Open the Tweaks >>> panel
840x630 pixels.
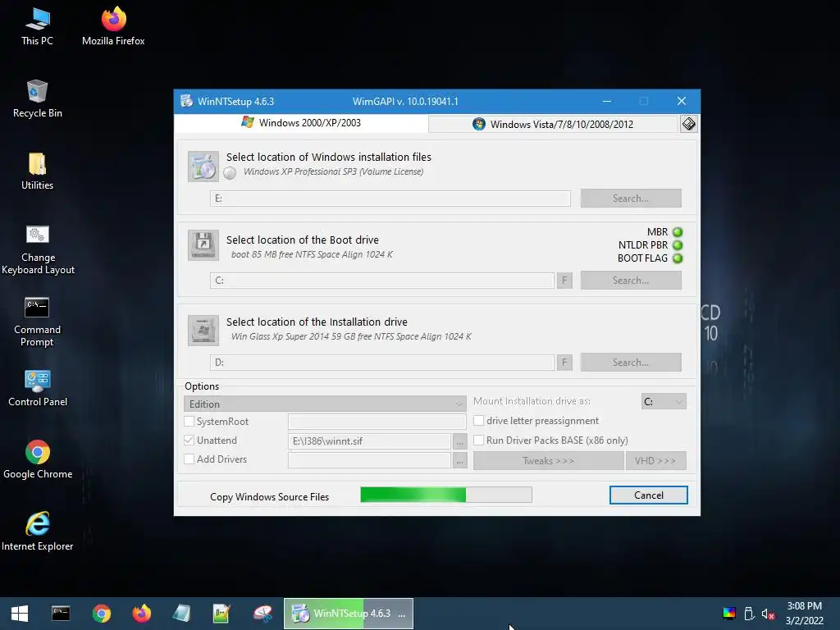pyautogui.click(x=549, y=461)
